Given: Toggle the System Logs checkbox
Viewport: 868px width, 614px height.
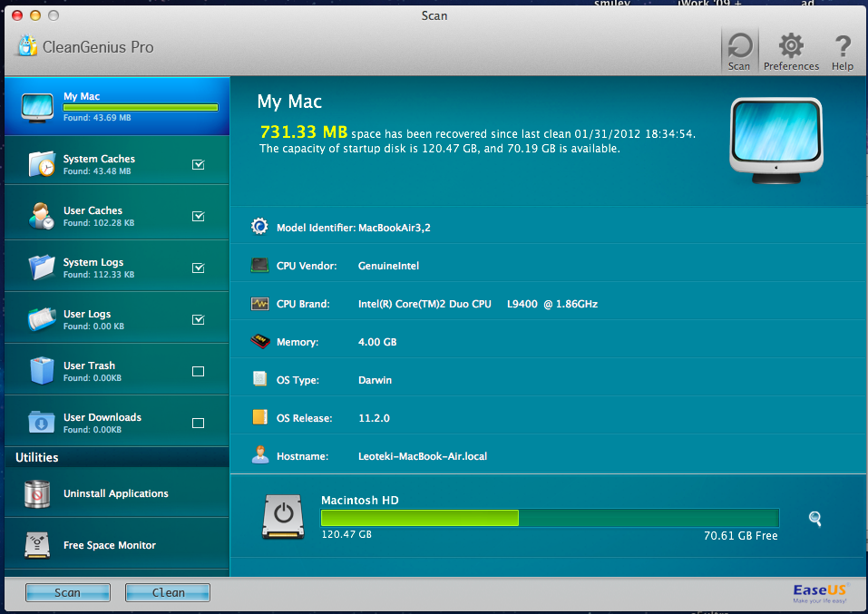Looking at the screenshot, I should click(199, 268).
